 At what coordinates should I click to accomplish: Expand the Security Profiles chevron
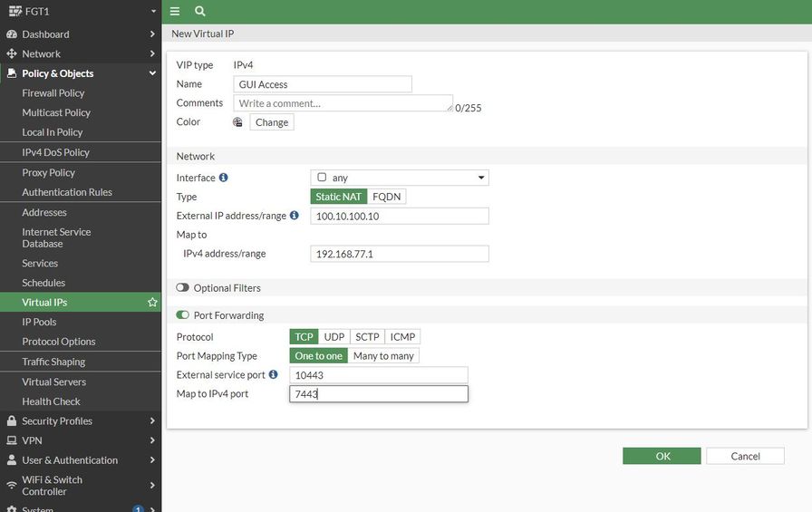tap(152, 420)
